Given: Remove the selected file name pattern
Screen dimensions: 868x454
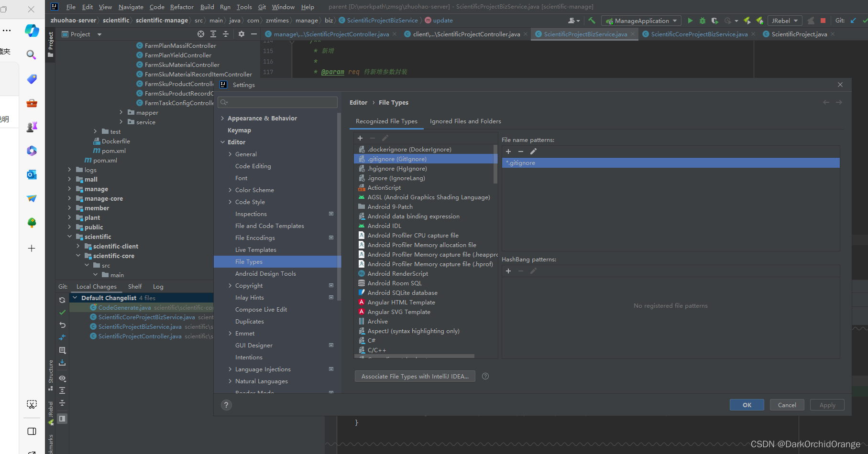Looking at the screenshot, I should (x=521, y=151).
